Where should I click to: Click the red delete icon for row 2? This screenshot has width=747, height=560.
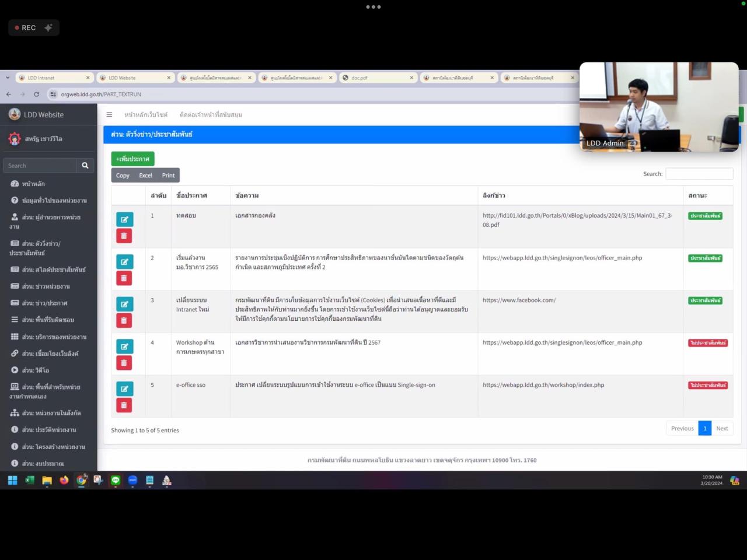click(124, 278)
